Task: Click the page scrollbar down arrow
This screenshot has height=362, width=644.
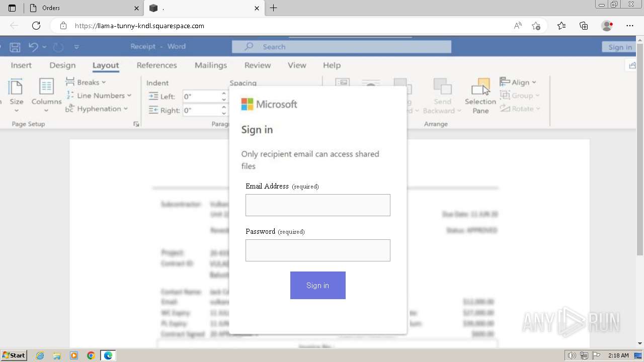Action: click(x=640, y=343)
